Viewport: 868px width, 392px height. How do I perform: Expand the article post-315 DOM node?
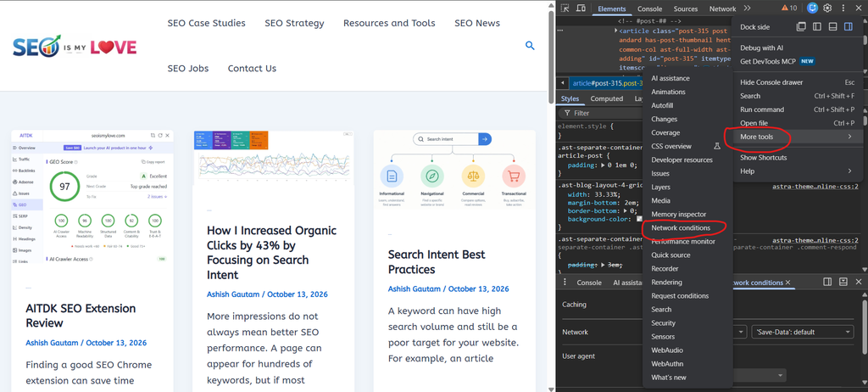click(x=616, y=31)
